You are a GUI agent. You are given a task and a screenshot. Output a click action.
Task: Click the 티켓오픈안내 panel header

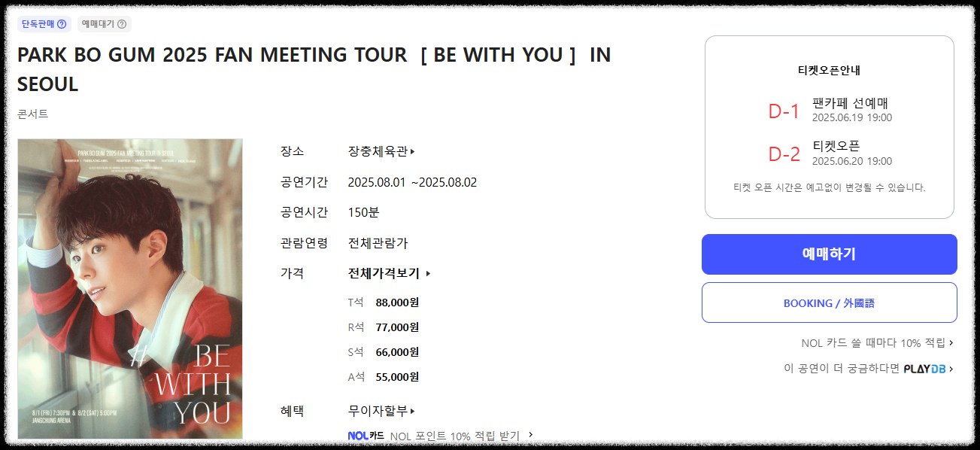pos(829,71)
